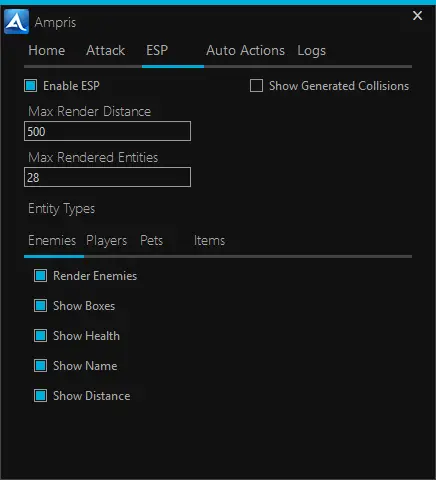The width and height of the screenshot is (436, 480).
Task: Show the Items entity tab
Action: click(209, 240)
